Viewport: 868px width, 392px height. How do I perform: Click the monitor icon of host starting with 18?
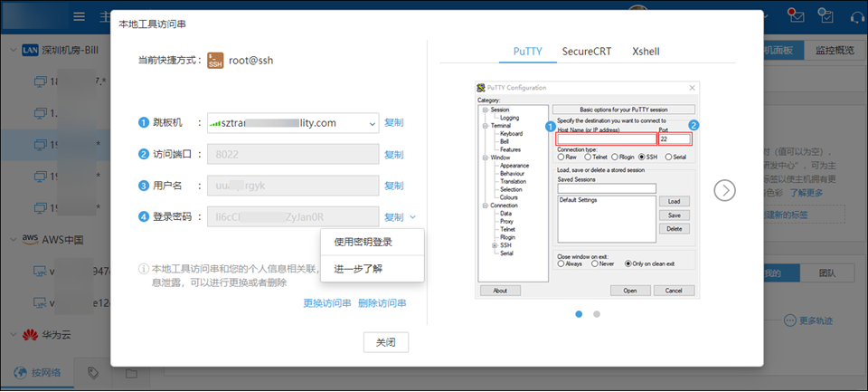(40, 81)
